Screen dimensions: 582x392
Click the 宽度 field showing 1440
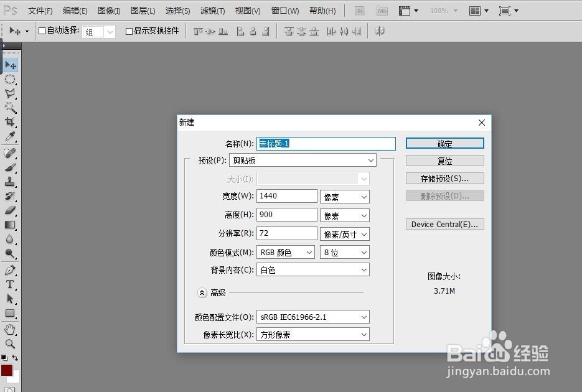coord(286,196)
